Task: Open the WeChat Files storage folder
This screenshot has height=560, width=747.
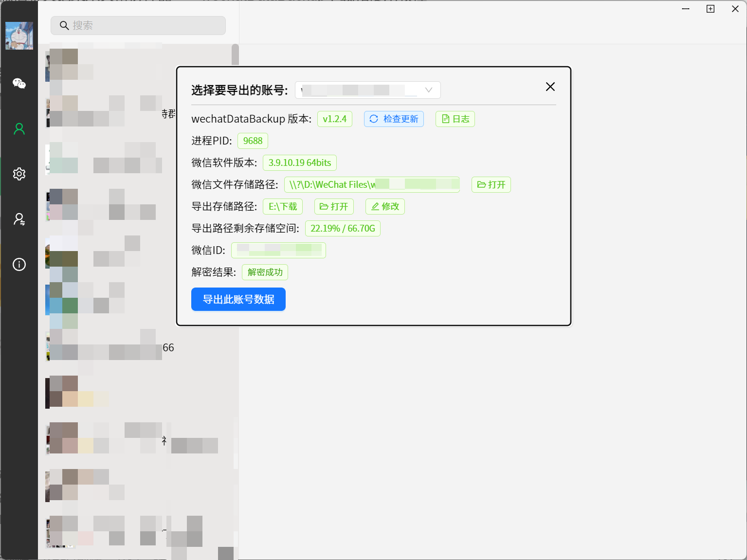Action: pos(491,184)
